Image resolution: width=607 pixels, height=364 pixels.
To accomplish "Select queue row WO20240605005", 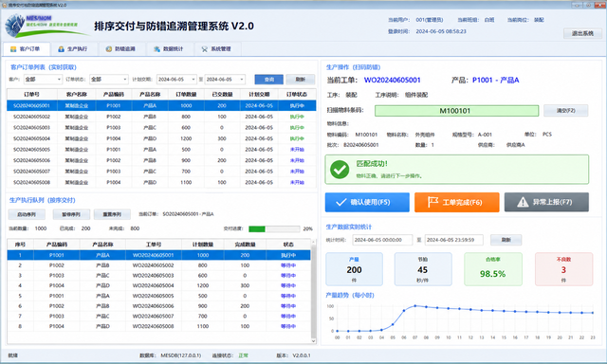I will pyautogui.click(x=158, y=296).
